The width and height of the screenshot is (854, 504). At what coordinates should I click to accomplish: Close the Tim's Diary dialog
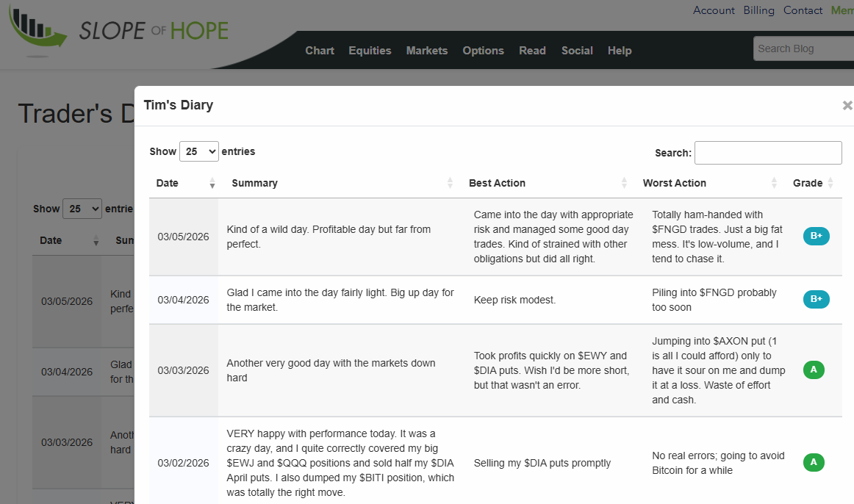[847, 105]
